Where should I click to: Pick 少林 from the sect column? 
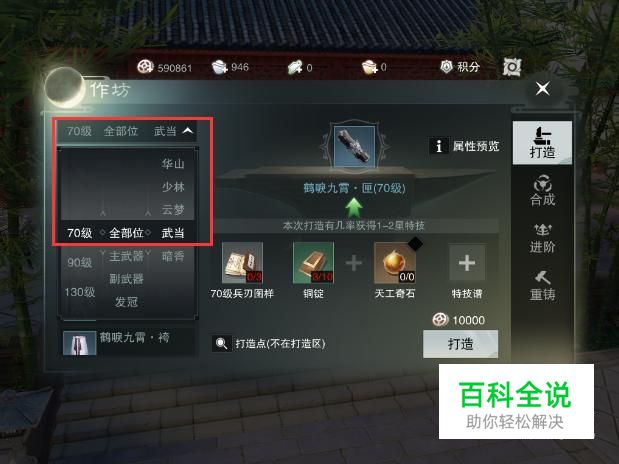[173, 186]
